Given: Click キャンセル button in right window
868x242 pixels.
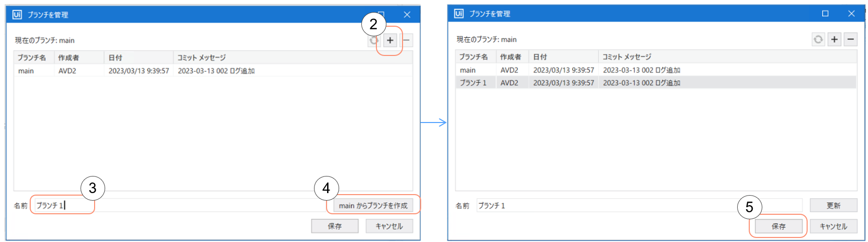Looking at the screenshot, I should [x=833, y=226].
